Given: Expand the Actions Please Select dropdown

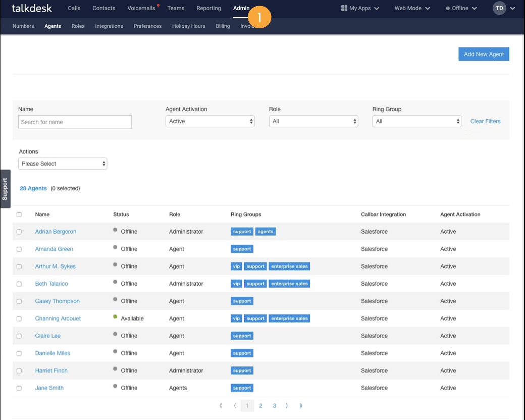Looking at the screenshot, I should (x=63, y=164).
